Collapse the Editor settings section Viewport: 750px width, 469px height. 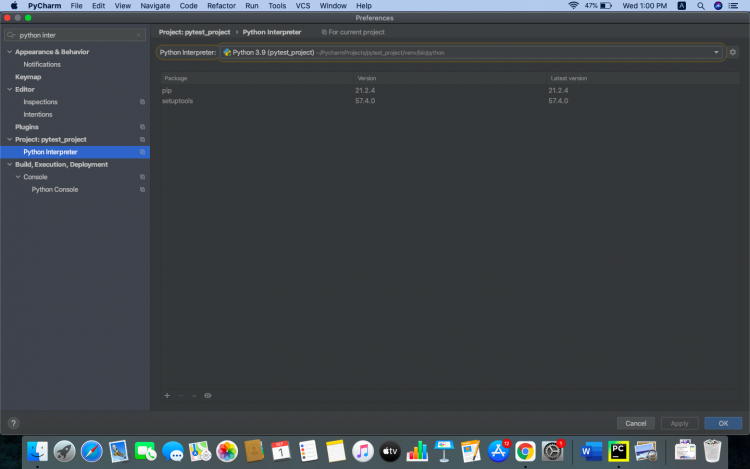pos(10,89)
